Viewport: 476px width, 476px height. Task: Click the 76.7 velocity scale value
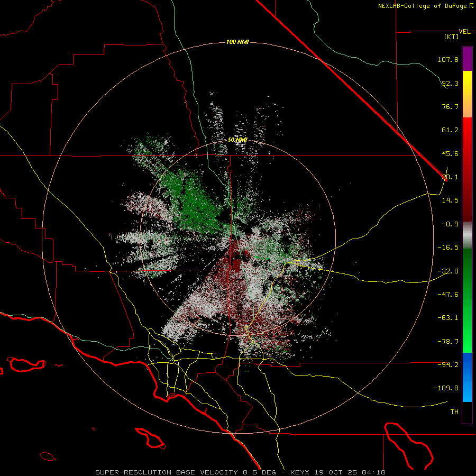[450, 106]
